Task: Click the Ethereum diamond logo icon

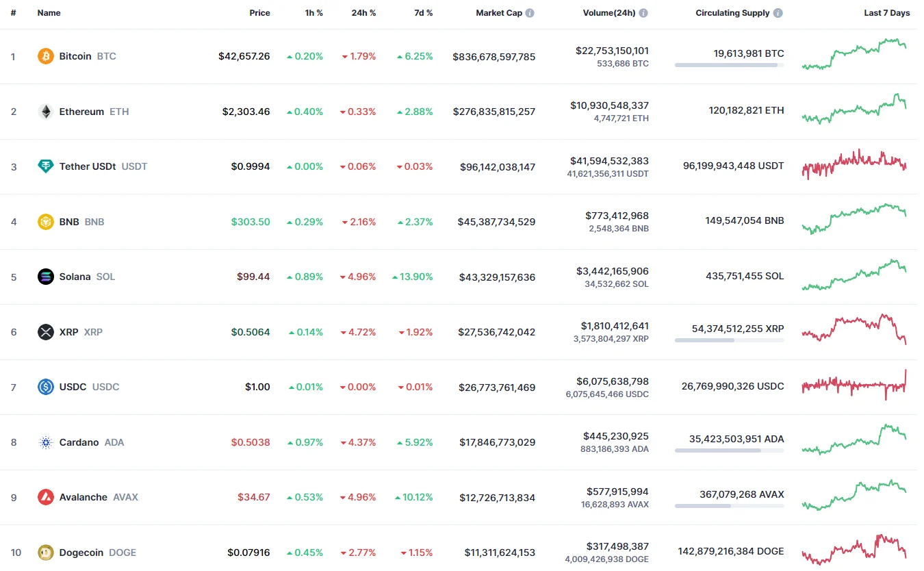Action: click(45, 112)
